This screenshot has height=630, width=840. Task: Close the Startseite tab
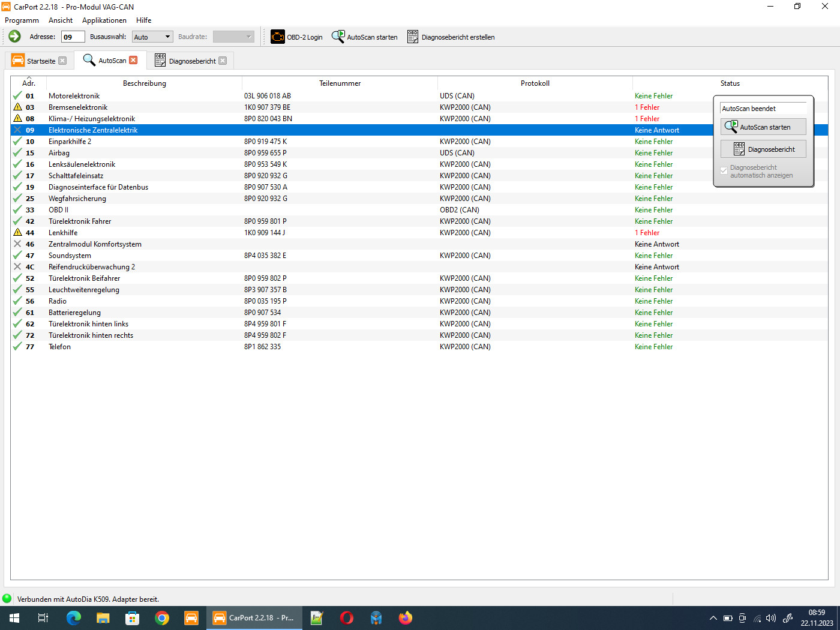pos(62,61)
